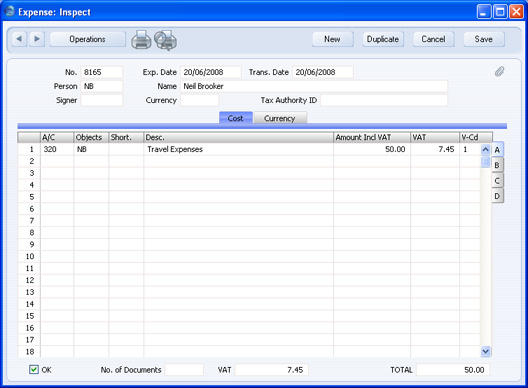Open the Operations menu
This screenshot has height=388, width=528.
pos(88,39)
